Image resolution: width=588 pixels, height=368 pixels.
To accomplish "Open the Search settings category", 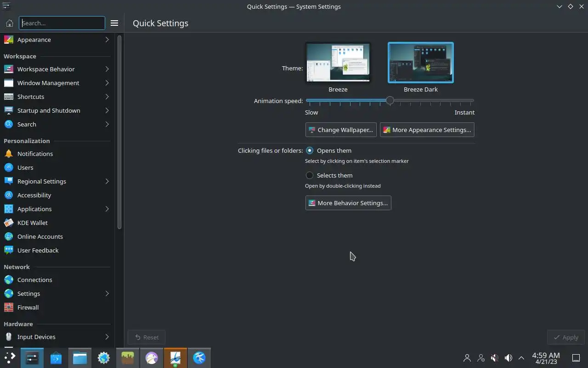I will point(57,124).
